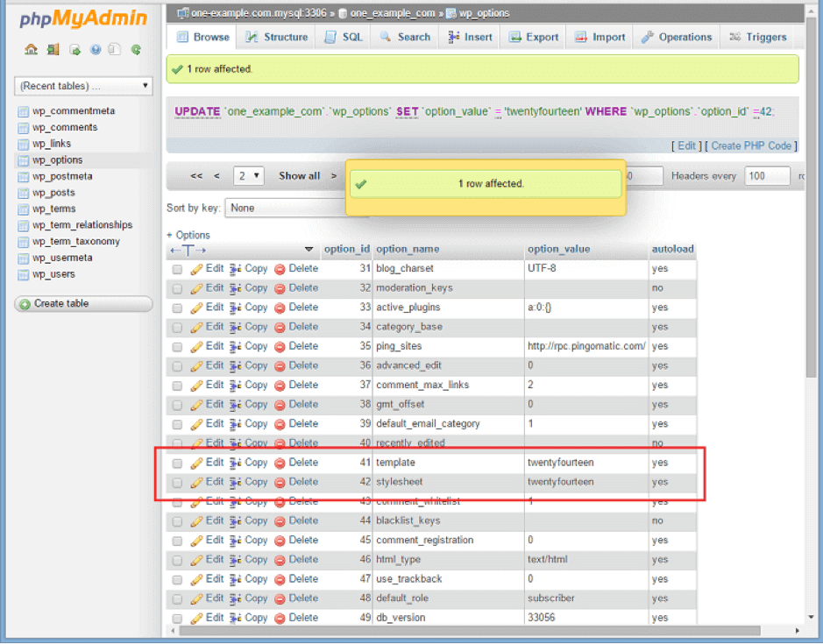Click Show all button
Image resolution: width=823 pixels, height=644 pixels.
(x=299, y=176)
